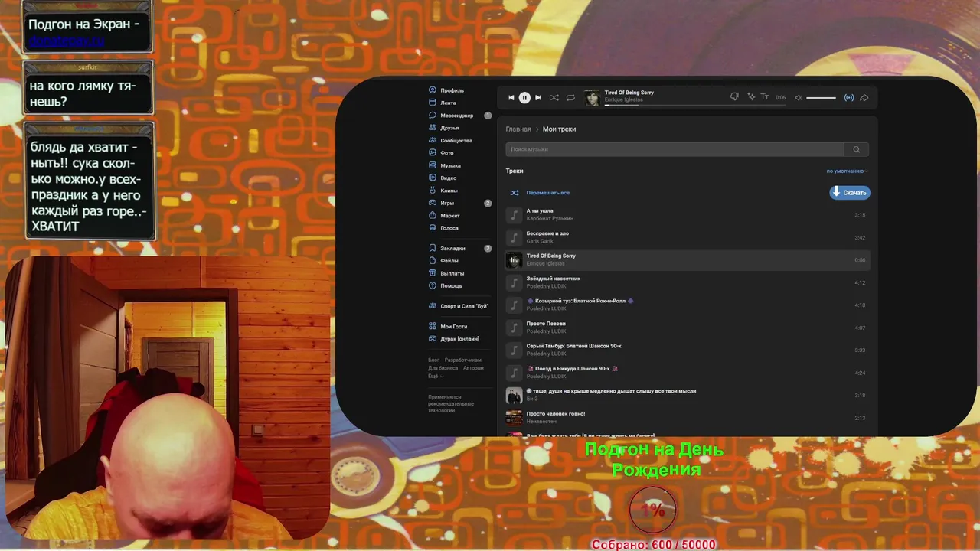Share the current track

[x=864, y=98]
